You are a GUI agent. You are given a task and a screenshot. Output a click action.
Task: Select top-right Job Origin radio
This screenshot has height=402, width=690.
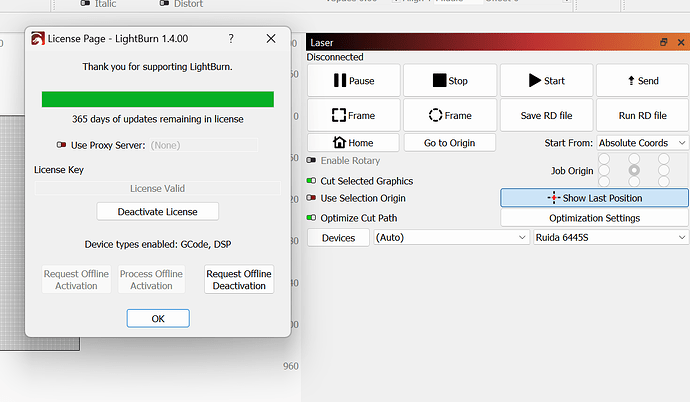(664, 159)
